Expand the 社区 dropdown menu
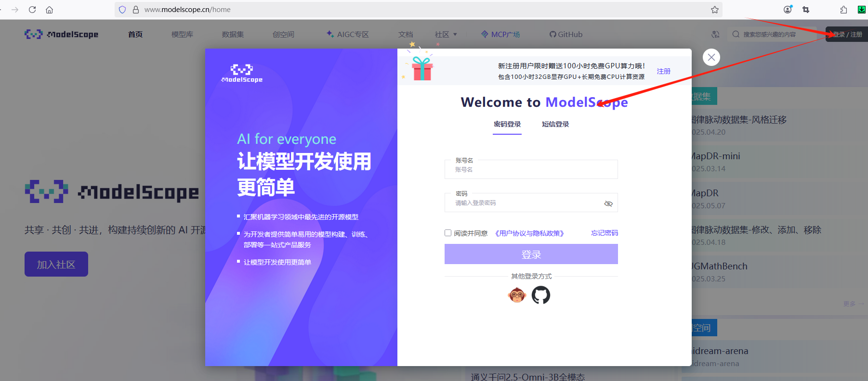 coord(446,35)
